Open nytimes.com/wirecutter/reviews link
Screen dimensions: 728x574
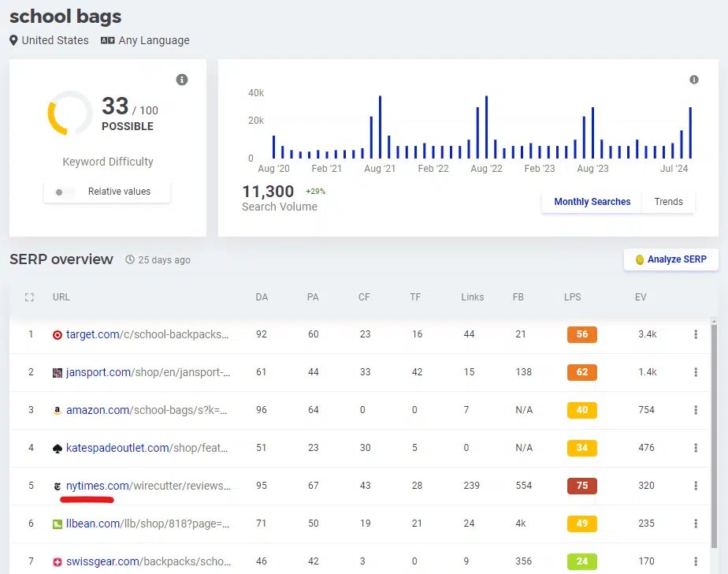[x=148, y=486]
